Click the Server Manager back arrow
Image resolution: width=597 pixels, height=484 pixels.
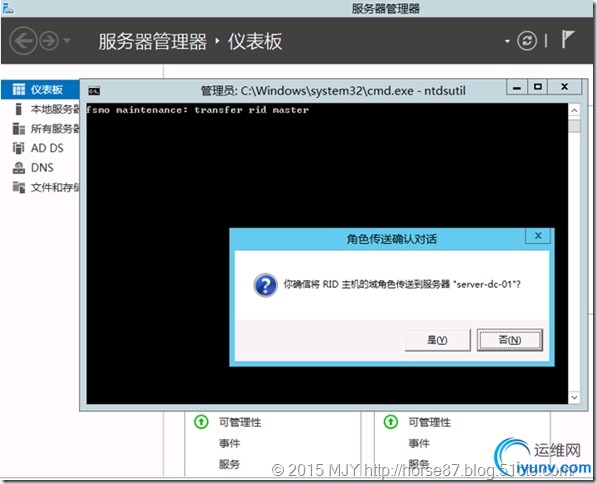[23, 41]
